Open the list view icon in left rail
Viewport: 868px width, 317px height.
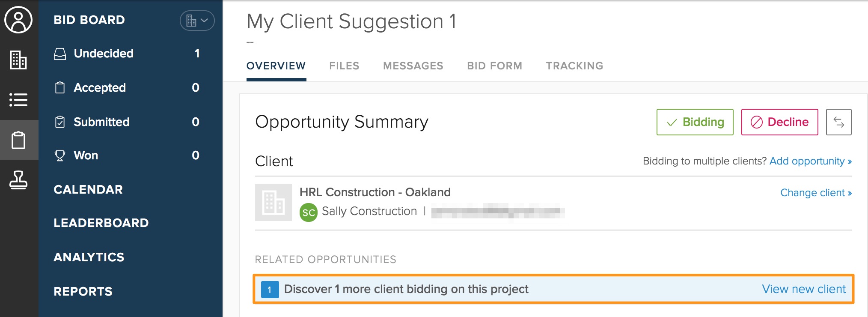(x=18, y=100)
